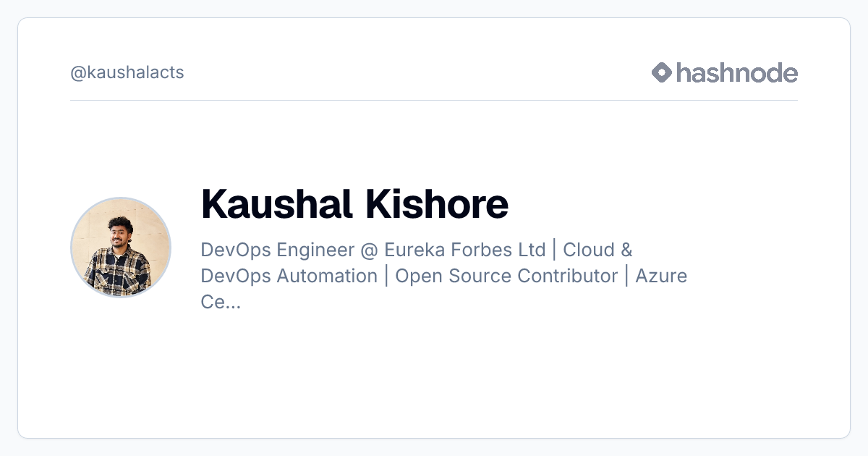Click the @ symbol before Eureka Forbes
Image resolution: width=868 pixels, height=456 pixels.
coord(368,250)
